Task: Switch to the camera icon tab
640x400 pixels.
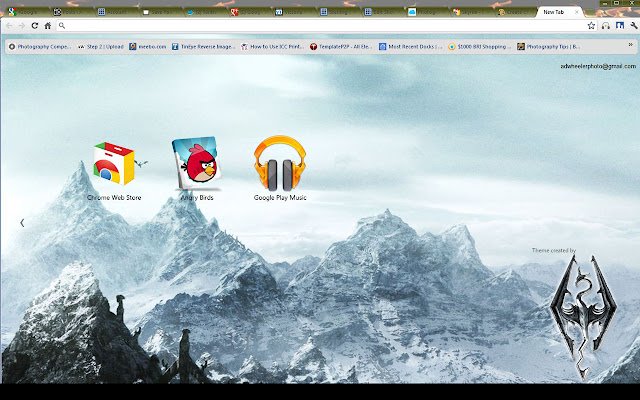Action: click(x=71, y=12)
